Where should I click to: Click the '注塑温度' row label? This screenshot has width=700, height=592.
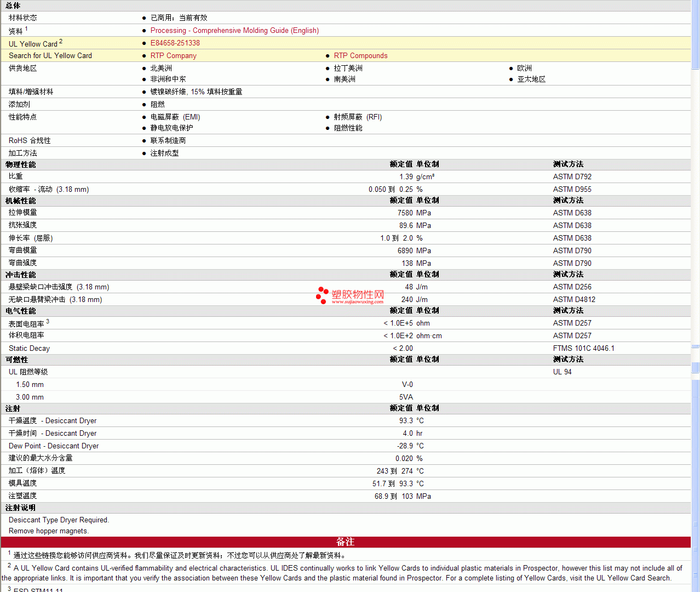coord(23,496)
